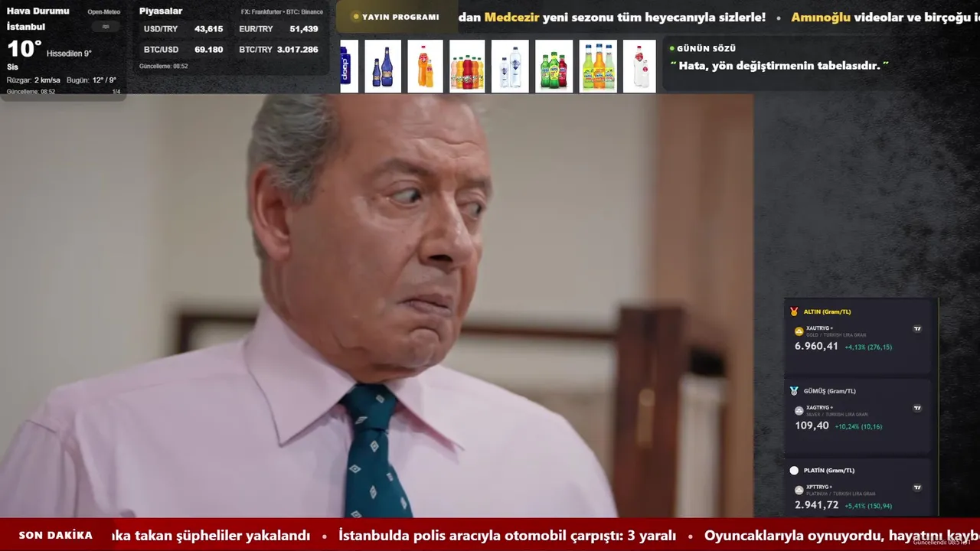Click the quote 'Hata, yön değiştirmenin tabelasıdır.'
The image size is (980, 551).
tap(779, 66)
